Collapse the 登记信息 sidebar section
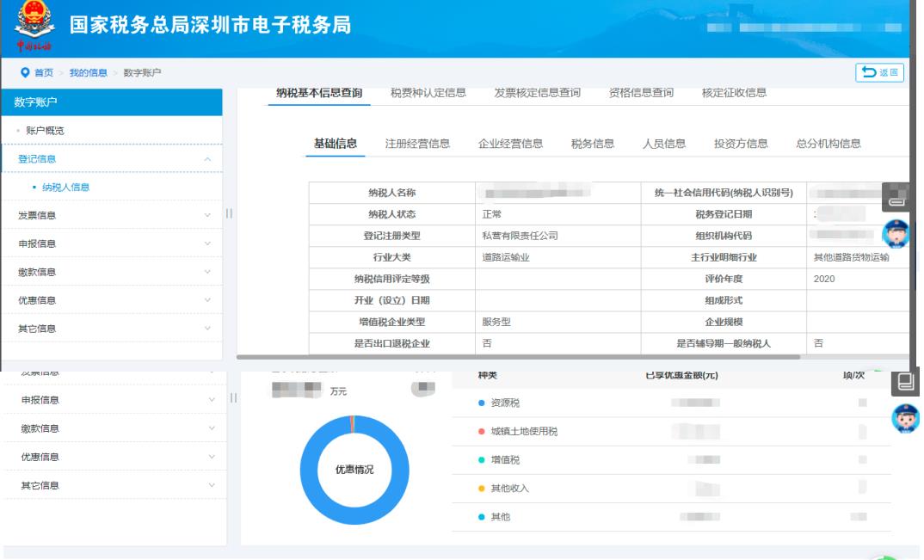 coord(206,159)
